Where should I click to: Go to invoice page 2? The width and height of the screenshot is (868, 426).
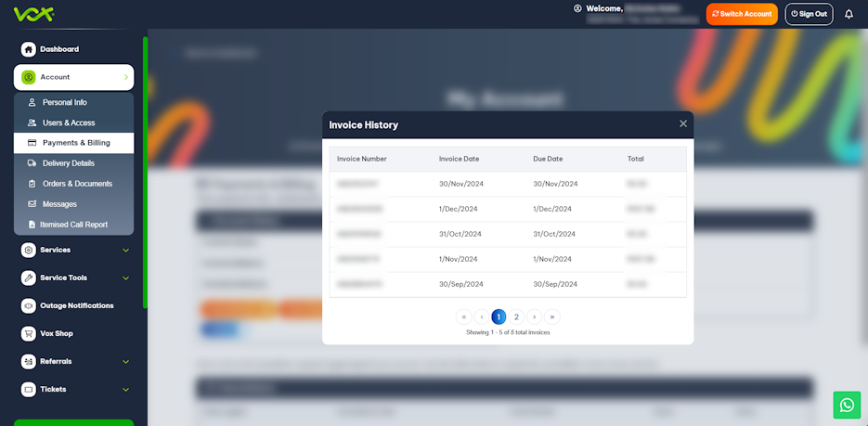pos(516,316)
